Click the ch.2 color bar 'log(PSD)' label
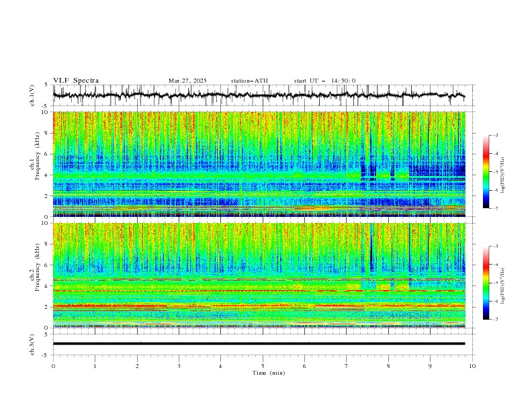This screenshot has height=411, width=532. (x=502, y=286)
